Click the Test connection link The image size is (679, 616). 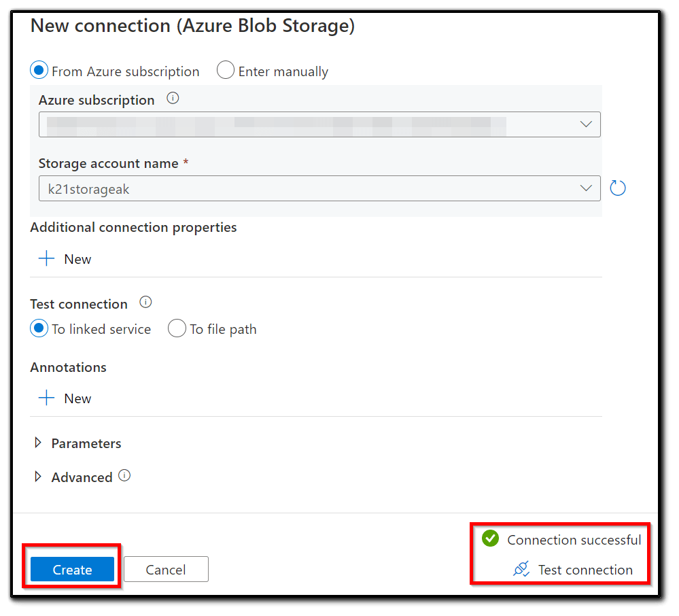585,570
